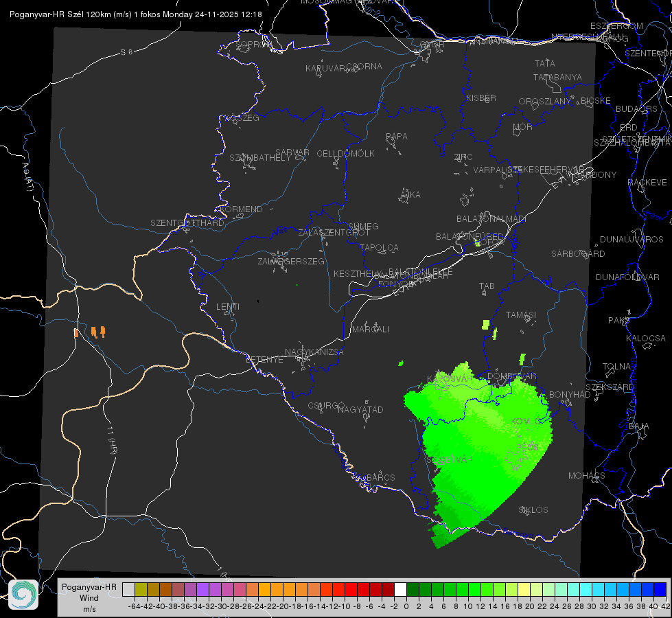Click the 'S 6' road label
Viewport: 672px width, 618px height.
[127, 52]
